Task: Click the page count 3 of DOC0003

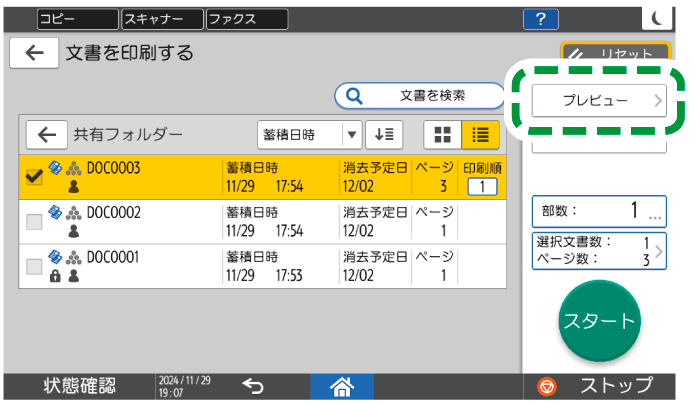Action: [x=443, y=186]
